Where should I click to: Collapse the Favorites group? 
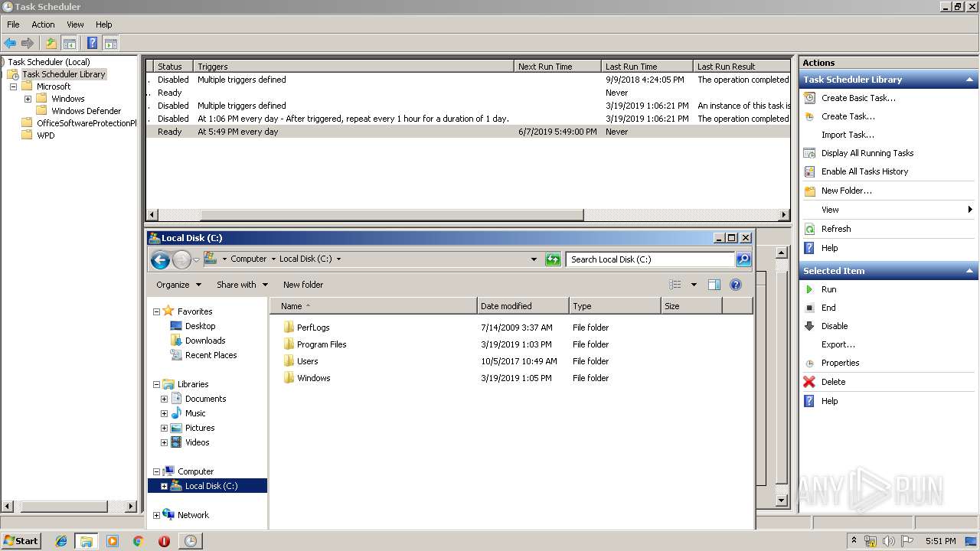pyautogui.click(x=156, y=311)
